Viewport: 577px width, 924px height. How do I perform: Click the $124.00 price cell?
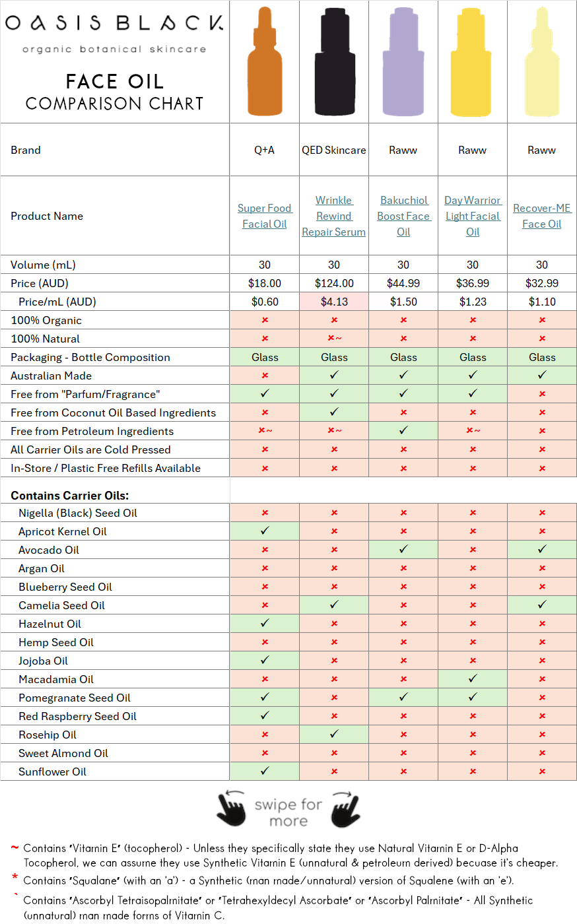[x=334, y=283]
